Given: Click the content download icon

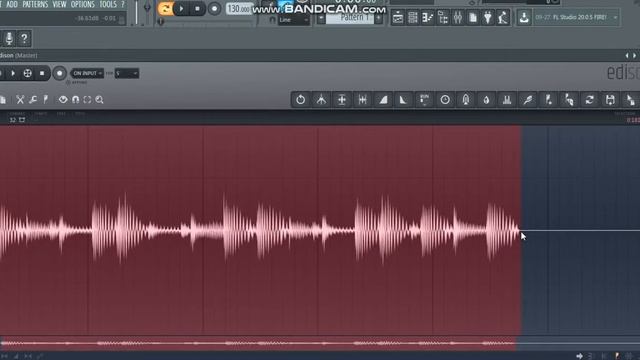Looking at the screenshot, I should [x=524, y=18].
